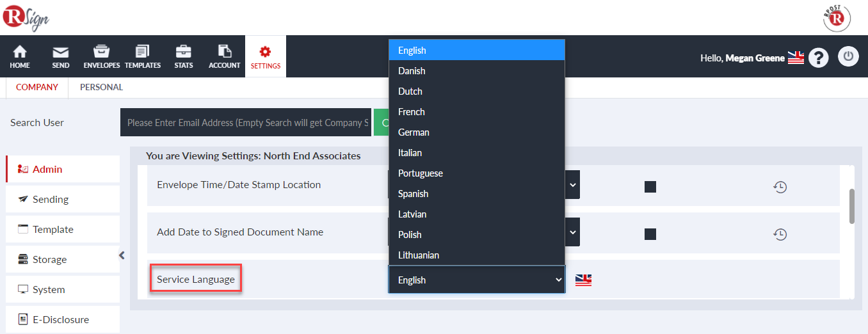The height and width of the screenshot is (334, 868).
Task: Switch to the Personal tab
Action: click(x=101, y=87)
